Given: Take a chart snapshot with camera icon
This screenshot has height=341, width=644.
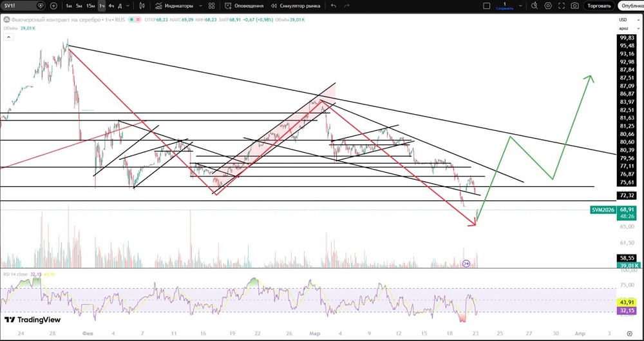Looking at the screenshot, I should 575,6.
